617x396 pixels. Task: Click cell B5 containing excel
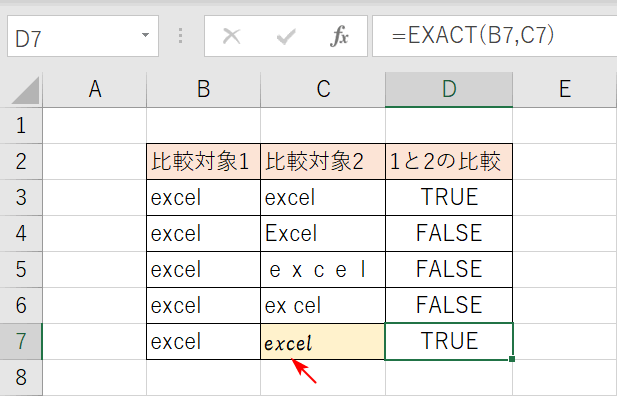pyautogui.click(x=203, y=270)
